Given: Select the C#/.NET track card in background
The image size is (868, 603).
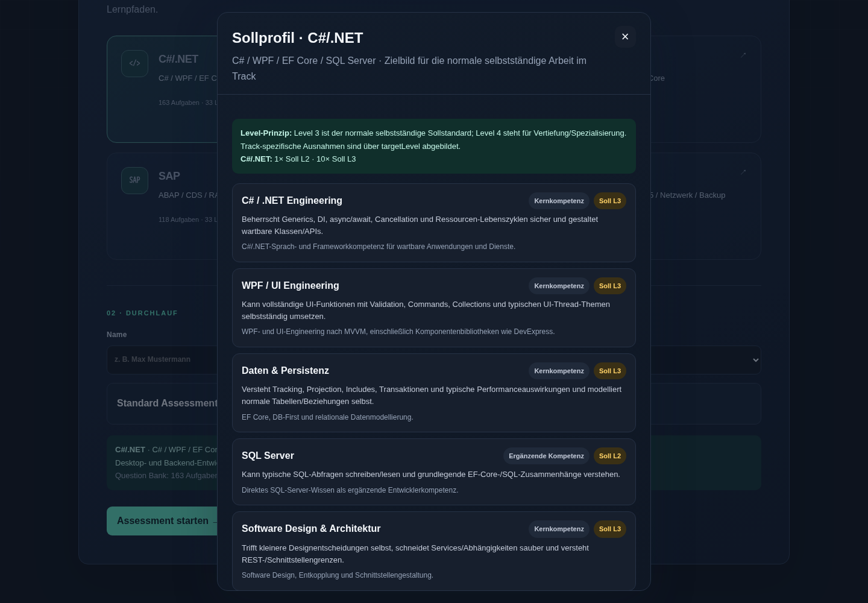Looking at the screenshot, I should (162, 89).
